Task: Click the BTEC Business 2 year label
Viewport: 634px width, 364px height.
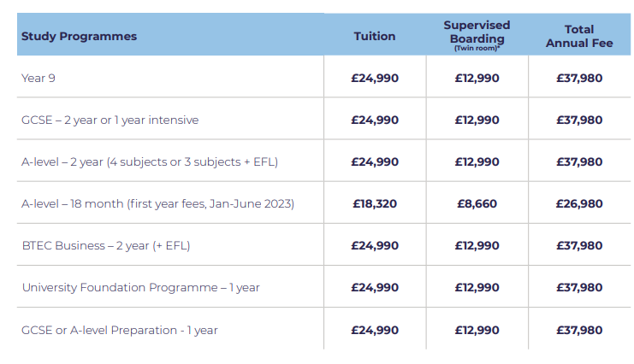Action: pos(106,245)
